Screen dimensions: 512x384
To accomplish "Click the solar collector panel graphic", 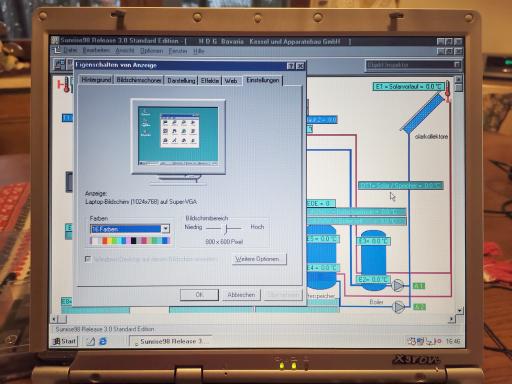I will point(423,112).
